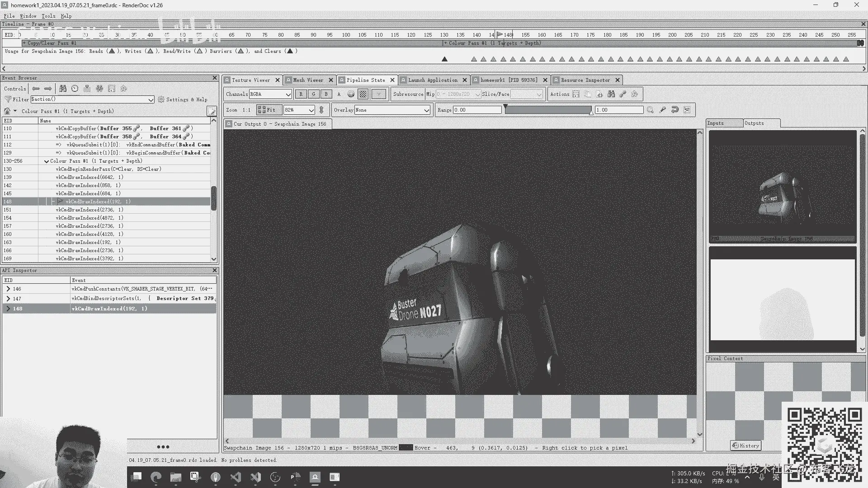Toggle the checkerboard alpha background button
The height and width of the screenshot is (488, 868).
(363, 94)
